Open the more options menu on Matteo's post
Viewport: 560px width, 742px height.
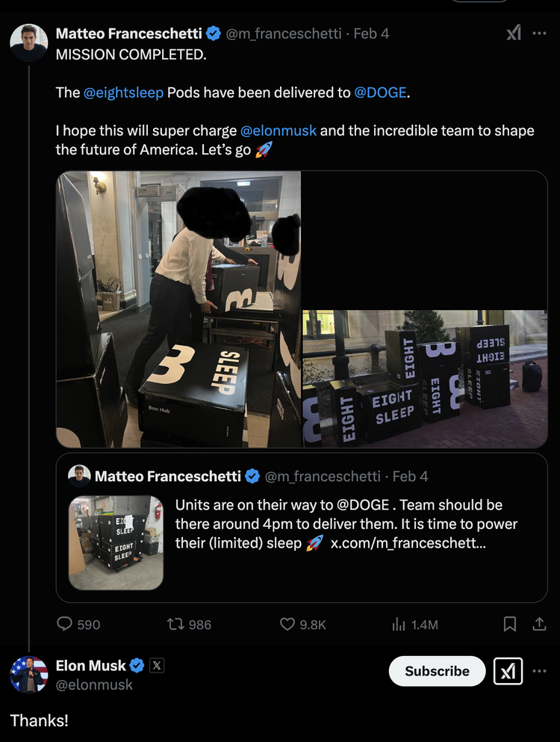[x=539, y=33]
